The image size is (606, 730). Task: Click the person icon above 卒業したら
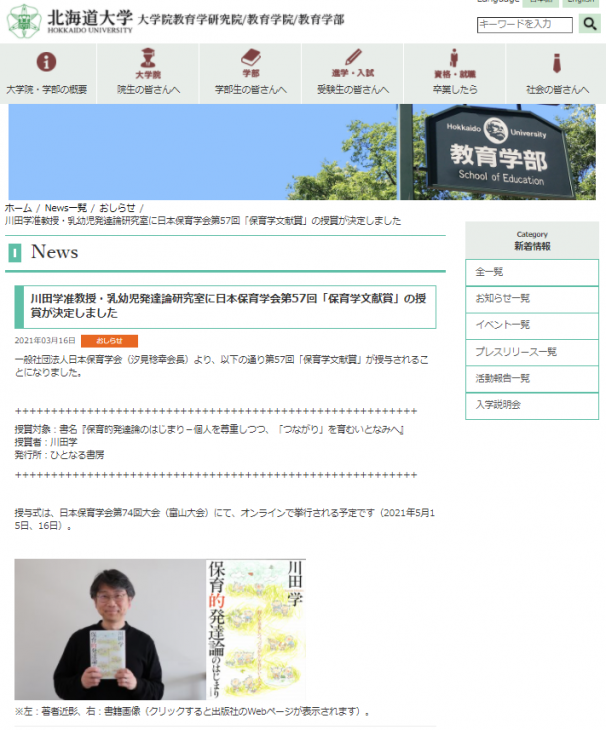click(454, 58)
